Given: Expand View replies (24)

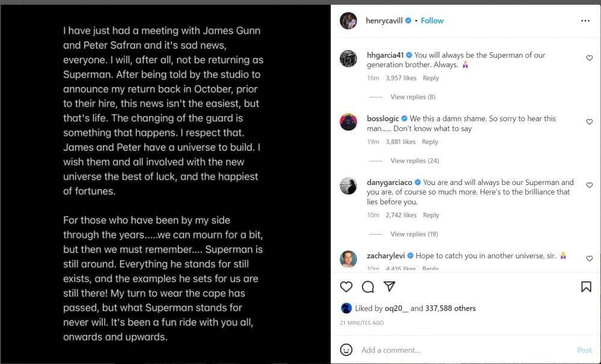Looking at the screenshot, I should (414, 160).
